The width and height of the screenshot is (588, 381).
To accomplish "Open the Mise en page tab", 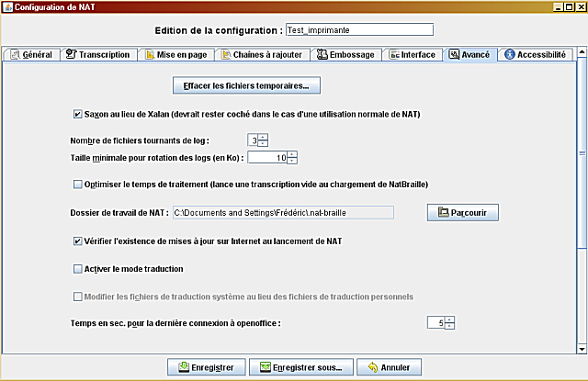I will click(176, 55).
